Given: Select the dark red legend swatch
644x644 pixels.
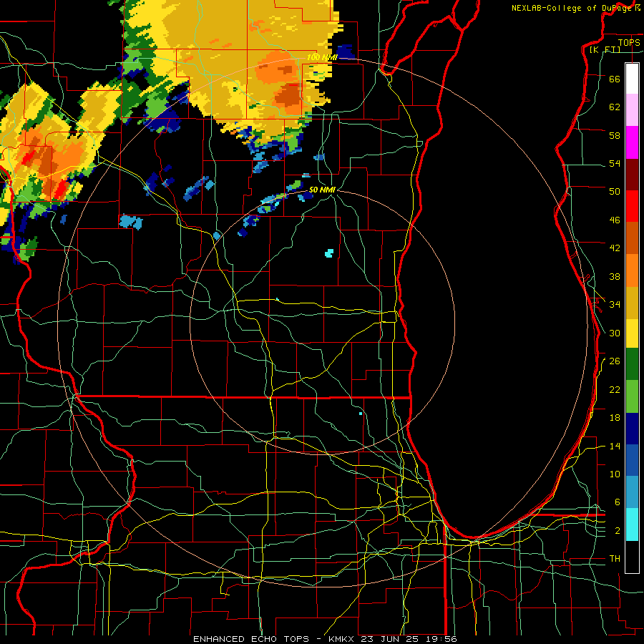Looking at the screenshot, I should 632,175.
